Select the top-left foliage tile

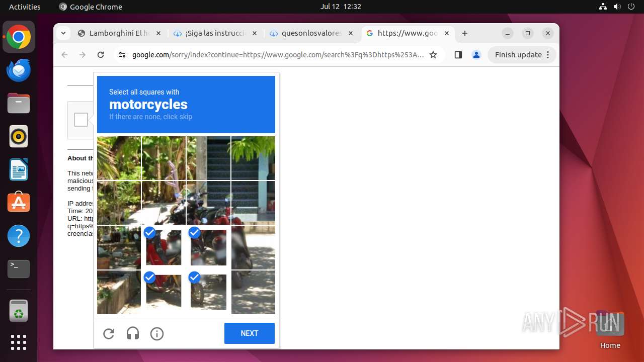tap(119, 158)
